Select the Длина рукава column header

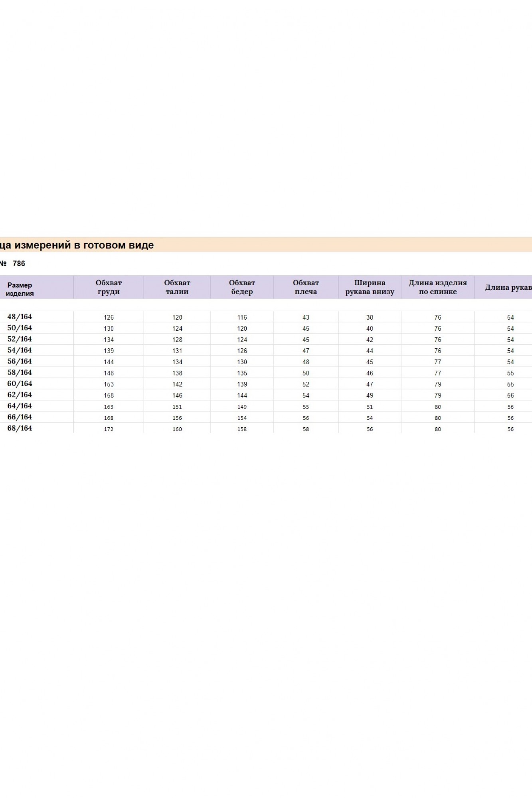click(508, 287)
